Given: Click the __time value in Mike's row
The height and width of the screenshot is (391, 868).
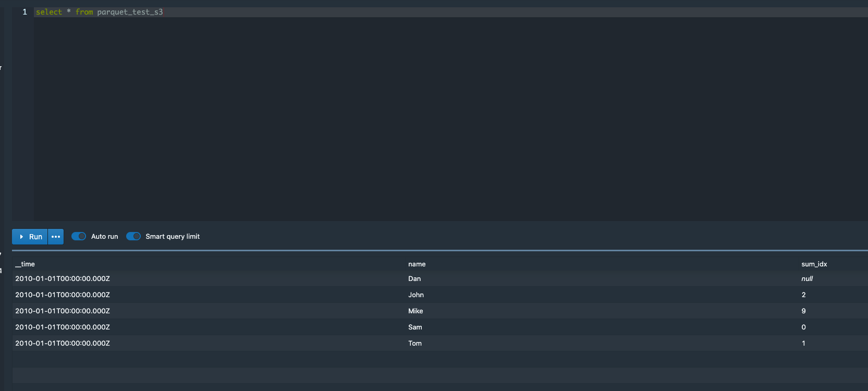Looking at the screenshot, I should tap(63, 311).
